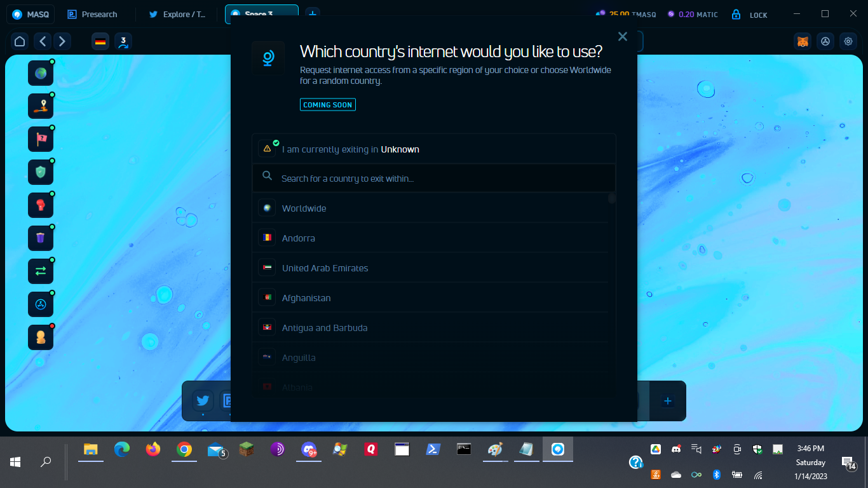This screenshot has width=868, height=488.
Task: Open Chrome from the taskbar
Action: click(x=184, y=450)
